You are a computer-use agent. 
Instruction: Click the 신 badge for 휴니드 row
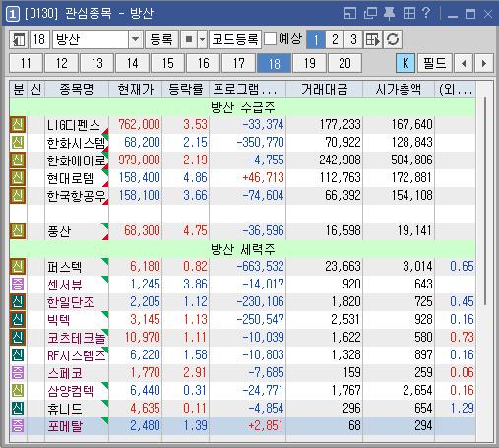click(18, 408)
